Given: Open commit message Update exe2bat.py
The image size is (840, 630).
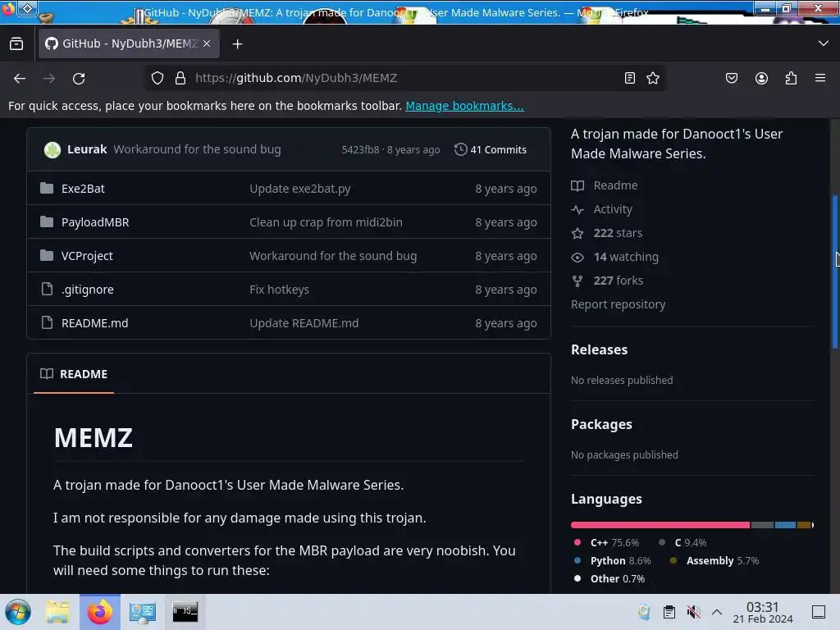Looking at the screenshot, I should [x=300, y=189].
